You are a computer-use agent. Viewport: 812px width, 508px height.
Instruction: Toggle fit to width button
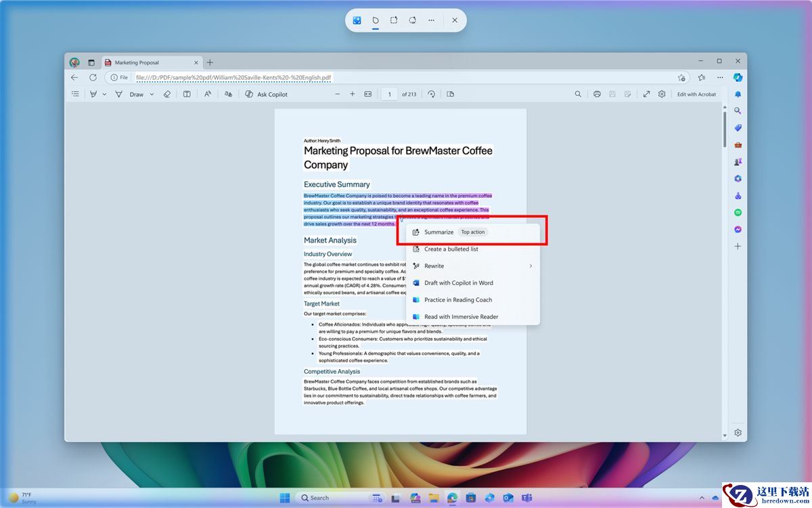point(368,94)
